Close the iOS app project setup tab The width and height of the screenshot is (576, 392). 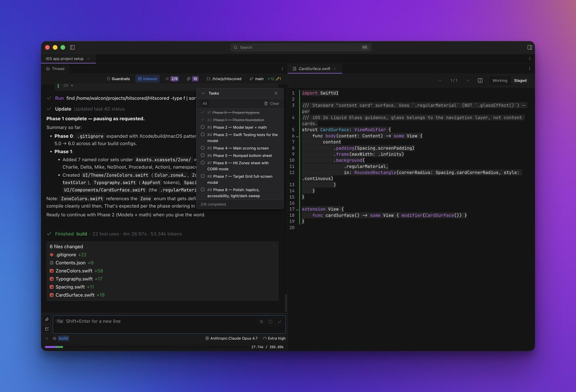[88, 59]
